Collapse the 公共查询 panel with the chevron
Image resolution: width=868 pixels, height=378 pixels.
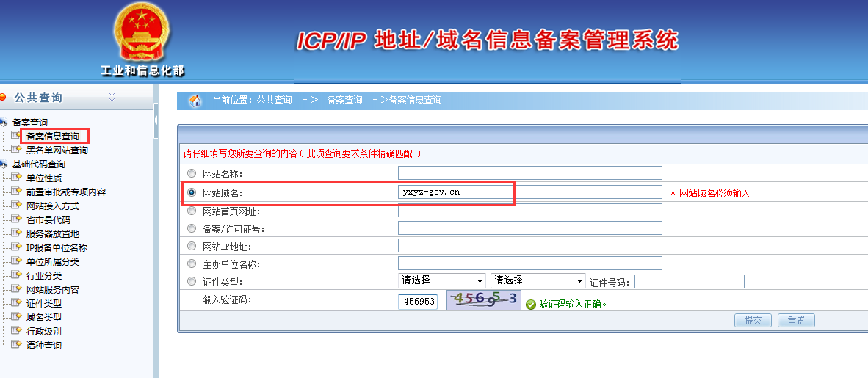point(112,96)
